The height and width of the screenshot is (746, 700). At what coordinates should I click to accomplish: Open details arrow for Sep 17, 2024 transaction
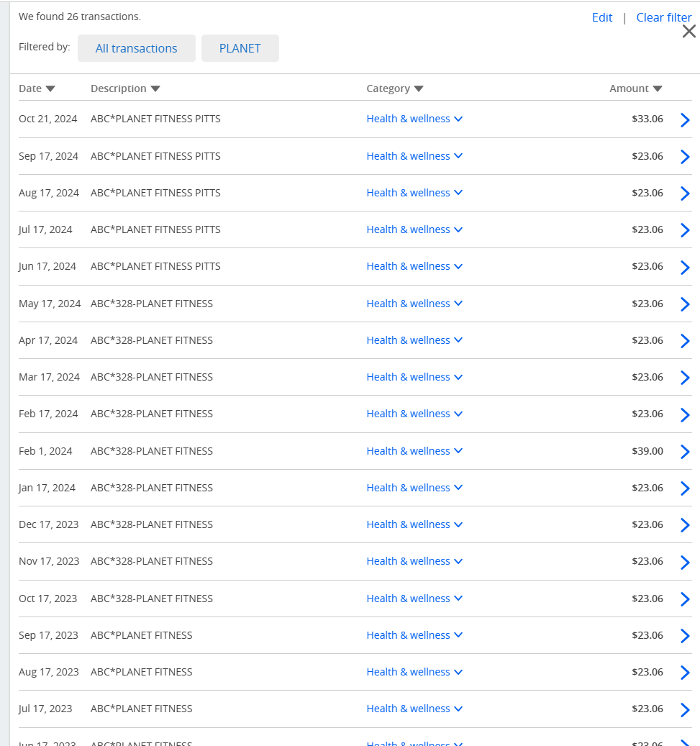click(x=685, y=157)
